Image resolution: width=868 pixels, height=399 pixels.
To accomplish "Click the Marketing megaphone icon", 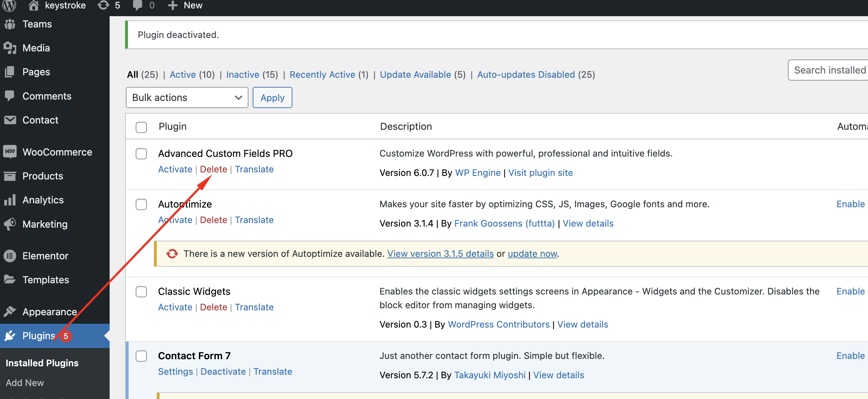I will 10,224.
